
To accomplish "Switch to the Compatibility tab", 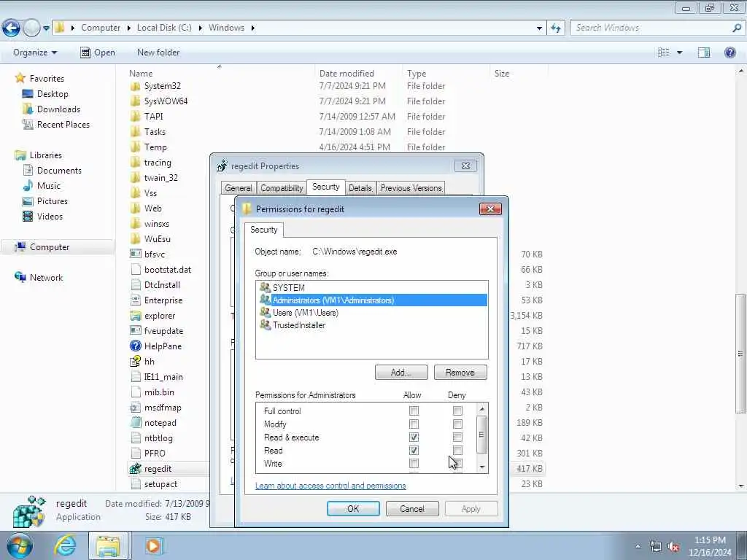I will [x=282, y=188].
